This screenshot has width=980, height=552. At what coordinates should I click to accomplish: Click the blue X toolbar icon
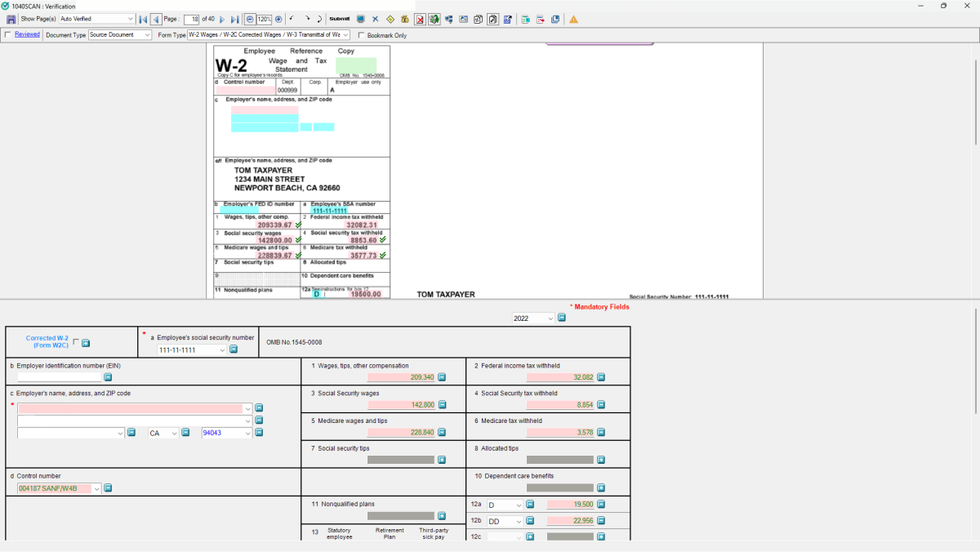click(x=375, y=19)
